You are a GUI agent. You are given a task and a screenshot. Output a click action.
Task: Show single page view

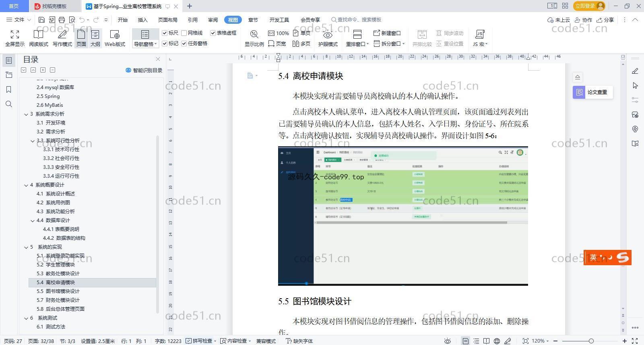tap(302, 33)
